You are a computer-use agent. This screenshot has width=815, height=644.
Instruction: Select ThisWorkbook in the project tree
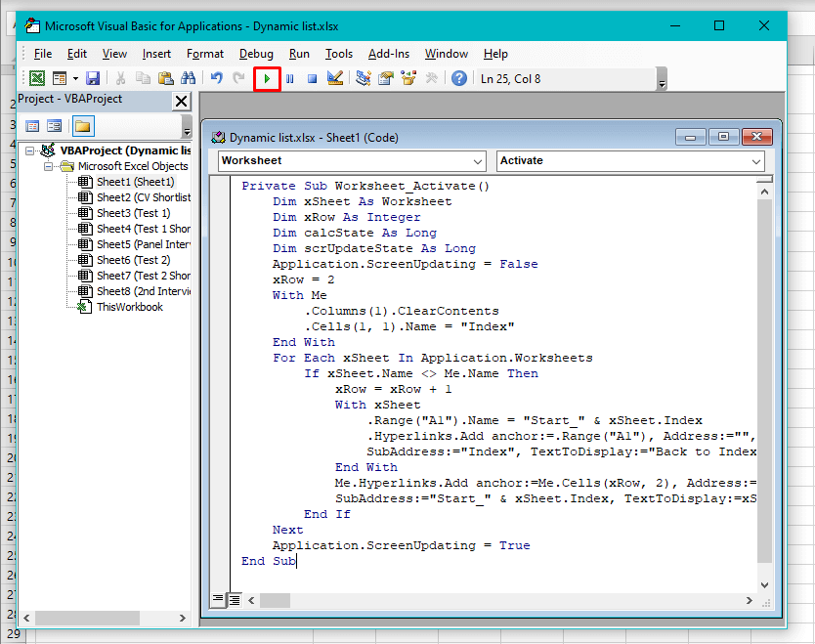(x=129, y=307)
